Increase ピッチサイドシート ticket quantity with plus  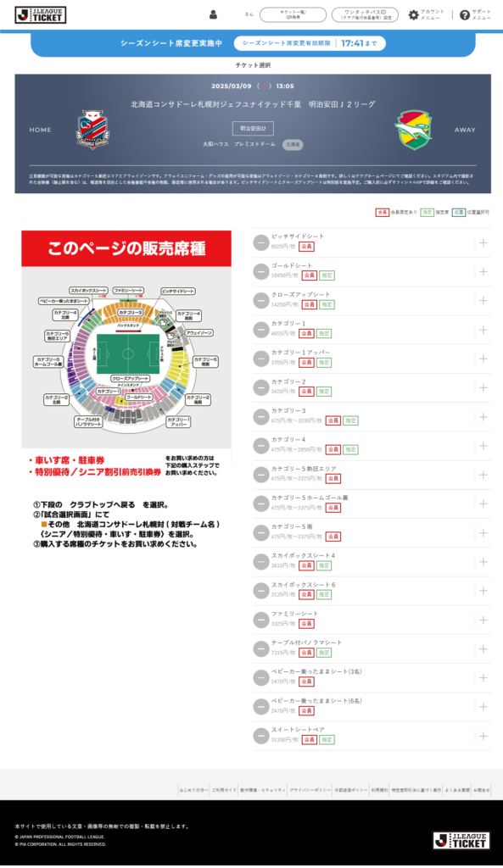[x=483, y=243]
